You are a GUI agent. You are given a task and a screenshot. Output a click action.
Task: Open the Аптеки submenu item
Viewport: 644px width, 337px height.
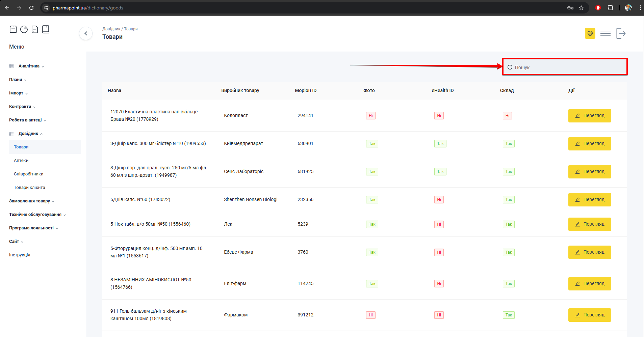pos(21,161)
